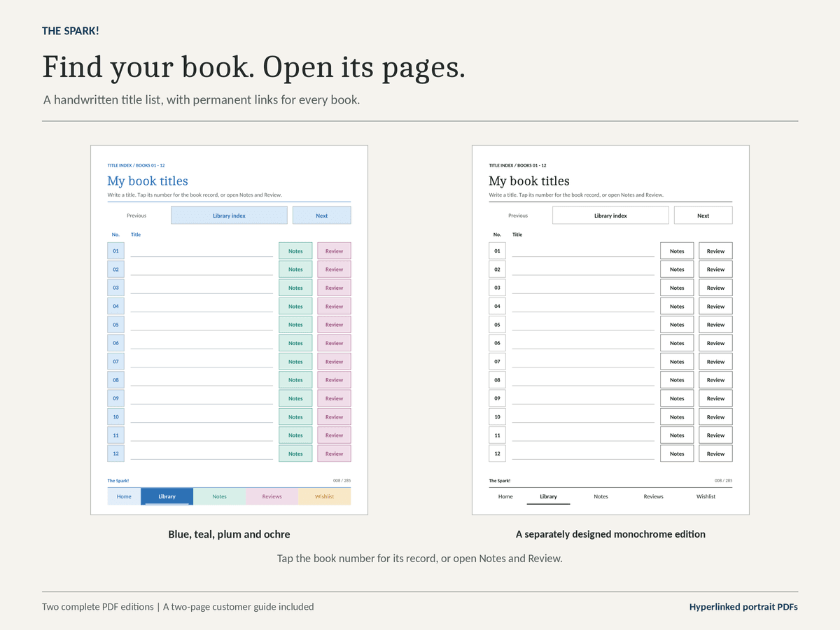The width and height of the screenshot is (840, 630).
Task: Select Notes tab in monochrome edition footer
Action: click(x=601, y=496)
